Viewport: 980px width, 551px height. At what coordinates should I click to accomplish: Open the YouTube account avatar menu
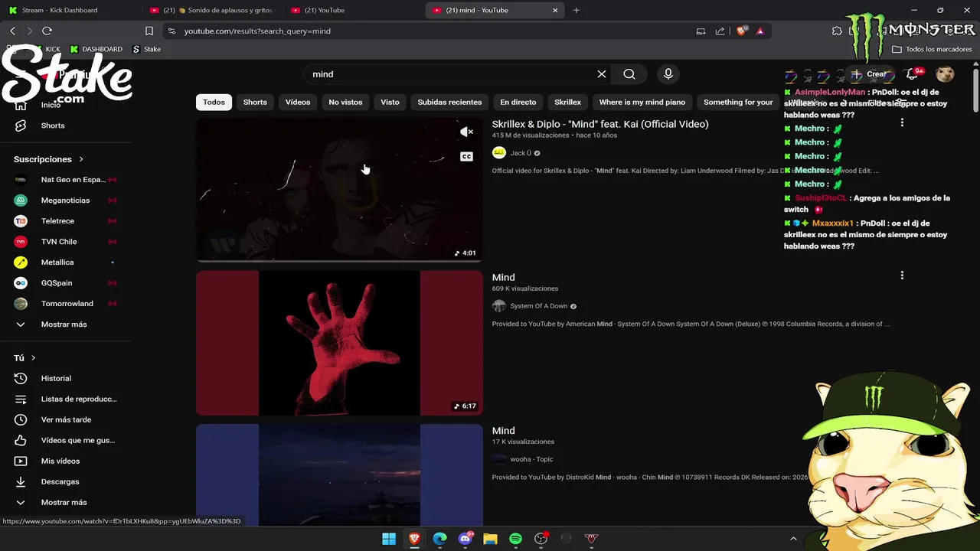pos(946,74)
